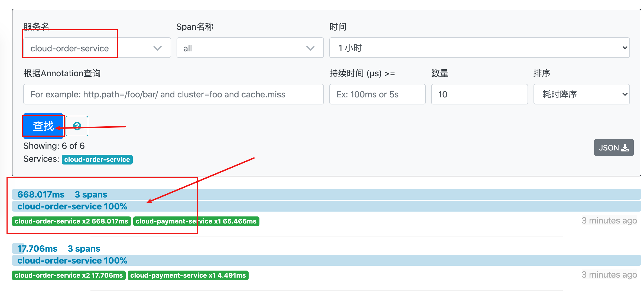The image size is (644, 296).
Task: Click the cloud-order-service x2 668.017ms badge
Action: tap(71, 221)
